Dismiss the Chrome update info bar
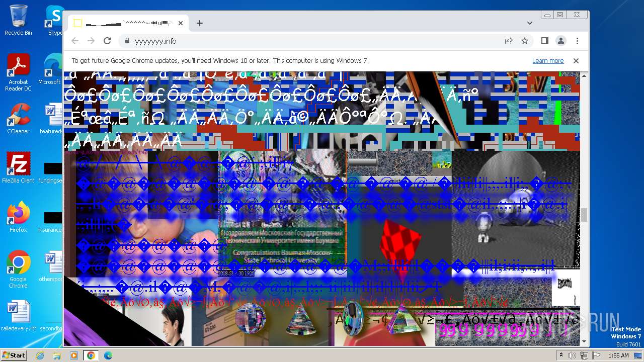This screenshot has width=644, height=362. 576,61
